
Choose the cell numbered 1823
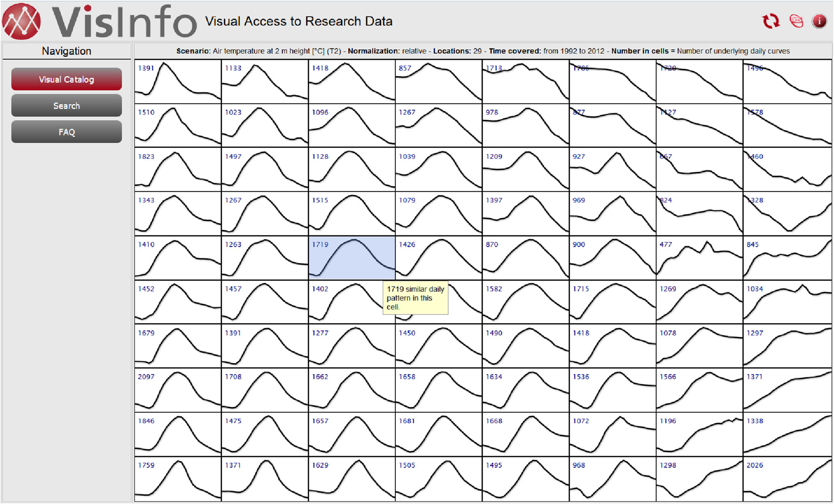[178, 169]
